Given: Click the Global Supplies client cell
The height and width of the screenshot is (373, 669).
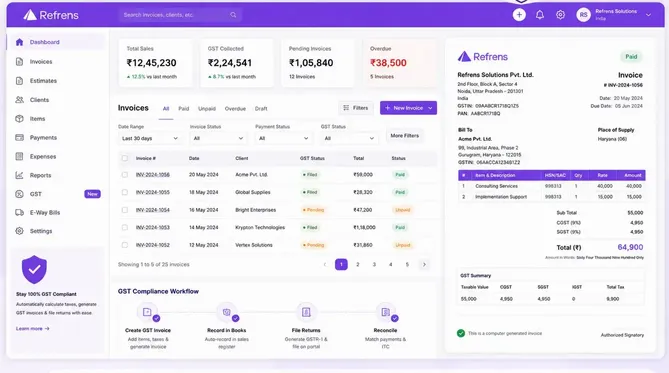Looking at the screenshot, I should coord(253,192).
